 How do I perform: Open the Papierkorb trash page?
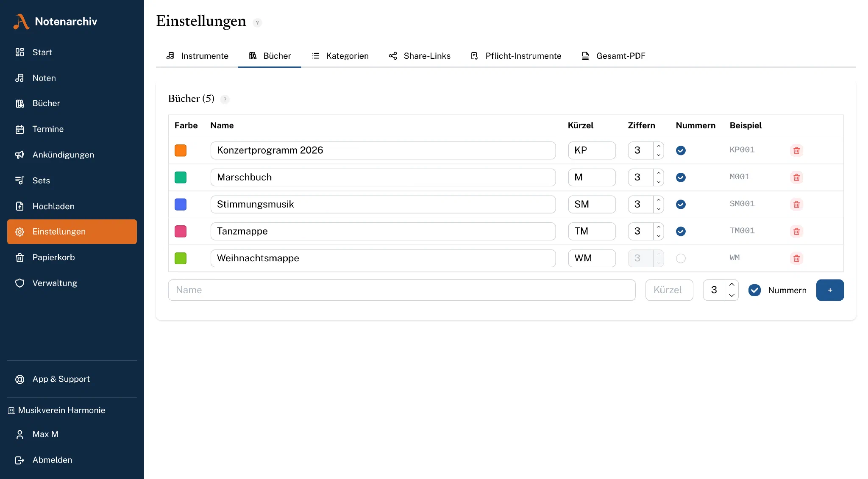[x=72, y=257]
